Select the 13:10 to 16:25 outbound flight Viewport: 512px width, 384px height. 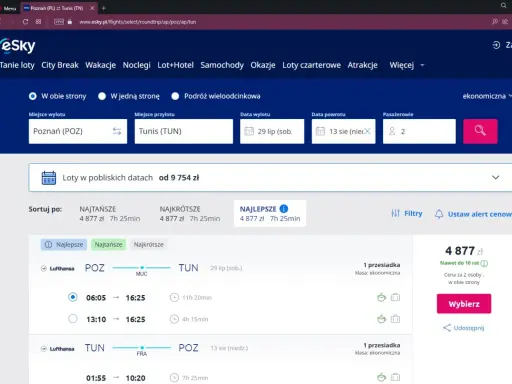(73, 319)
